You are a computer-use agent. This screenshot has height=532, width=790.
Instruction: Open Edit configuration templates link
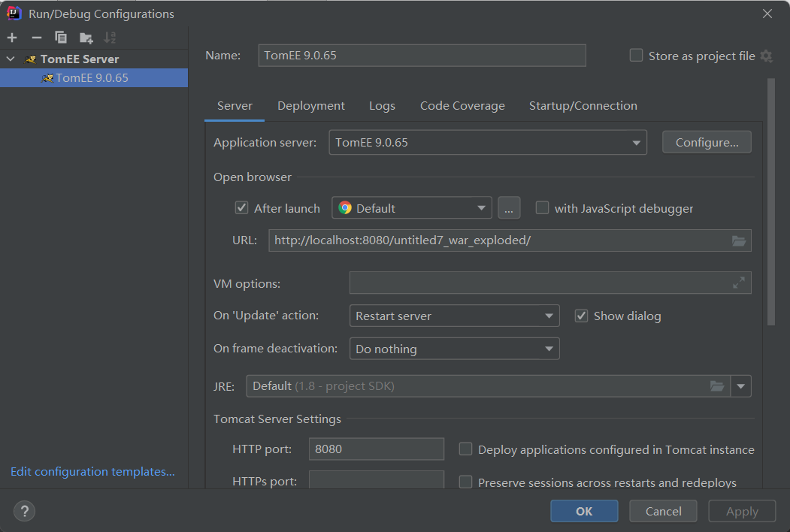click(x=92, y=472)
